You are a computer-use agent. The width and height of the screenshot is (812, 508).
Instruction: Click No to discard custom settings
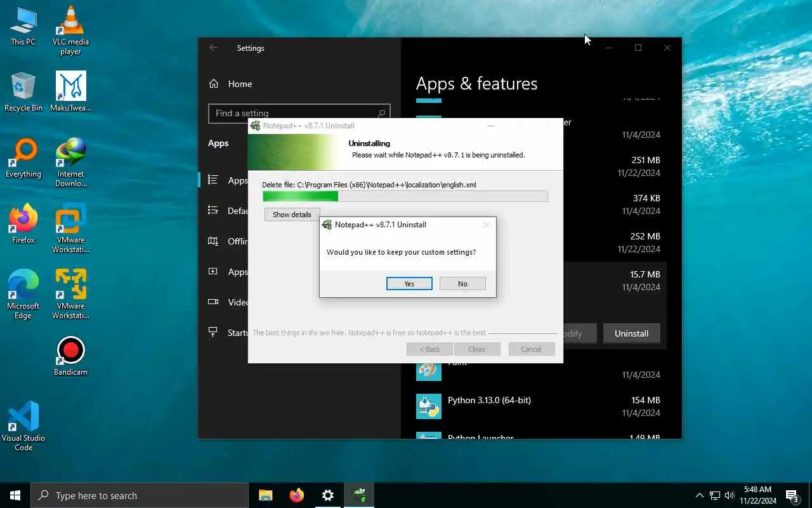(x=462, y=284)
